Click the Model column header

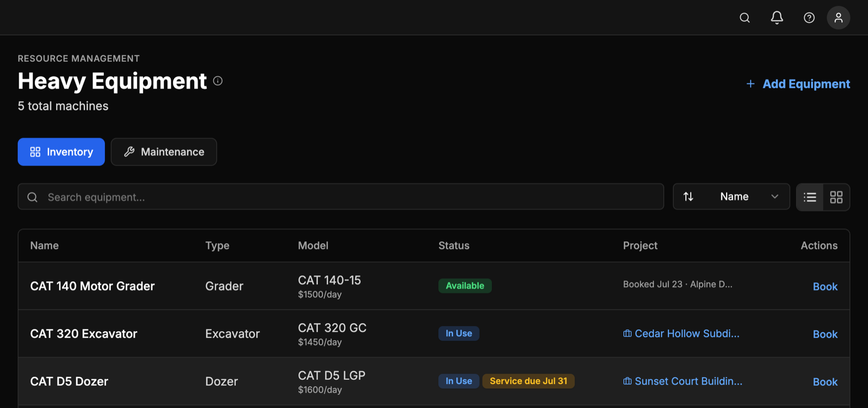point(313,245)
